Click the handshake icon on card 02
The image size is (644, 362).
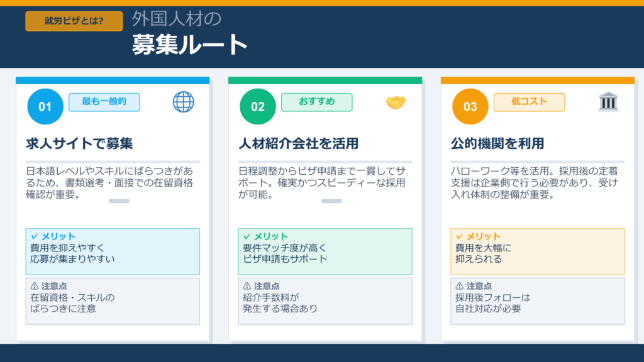click(x=396, y=102)
